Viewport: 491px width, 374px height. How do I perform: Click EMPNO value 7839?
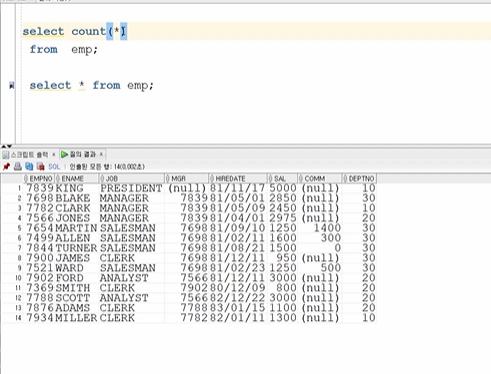click(x=40, y=188)
